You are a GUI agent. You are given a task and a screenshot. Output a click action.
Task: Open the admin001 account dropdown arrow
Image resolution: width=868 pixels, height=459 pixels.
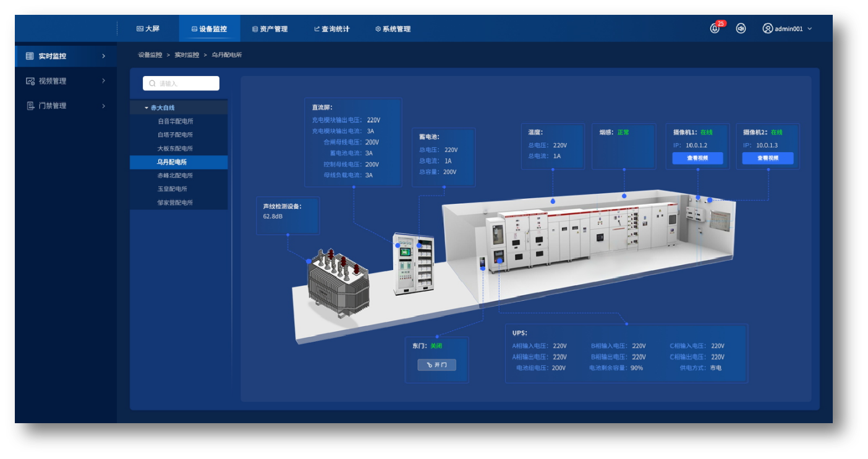(x=810, y=29)
